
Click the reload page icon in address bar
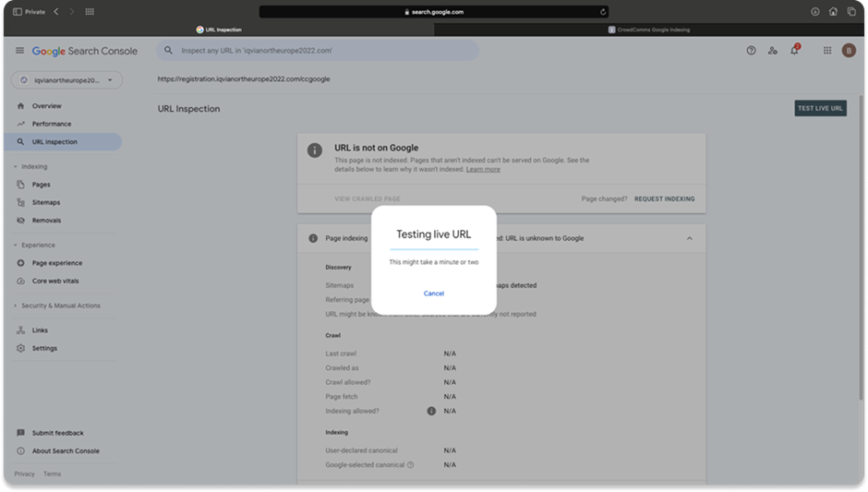(603, 12)
